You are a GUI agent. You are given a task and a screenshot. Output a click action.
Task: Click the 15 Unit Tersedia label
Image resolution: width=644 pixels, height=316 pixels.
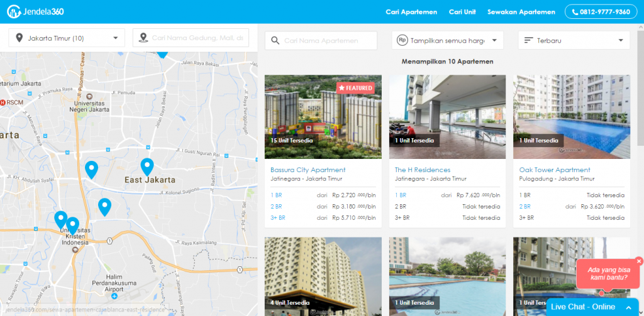point(292,140)
